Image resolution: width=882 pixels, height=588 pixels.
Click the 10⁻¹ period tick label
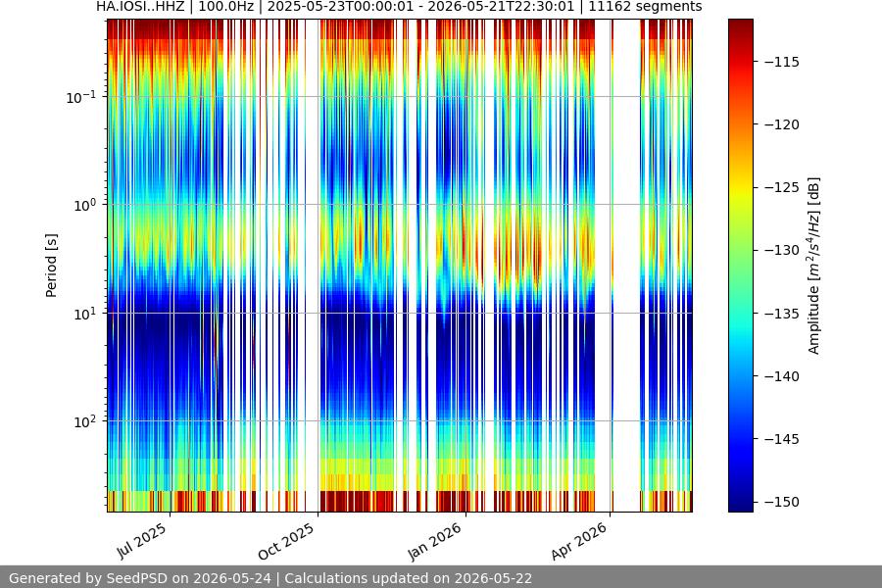pos(81,97)
